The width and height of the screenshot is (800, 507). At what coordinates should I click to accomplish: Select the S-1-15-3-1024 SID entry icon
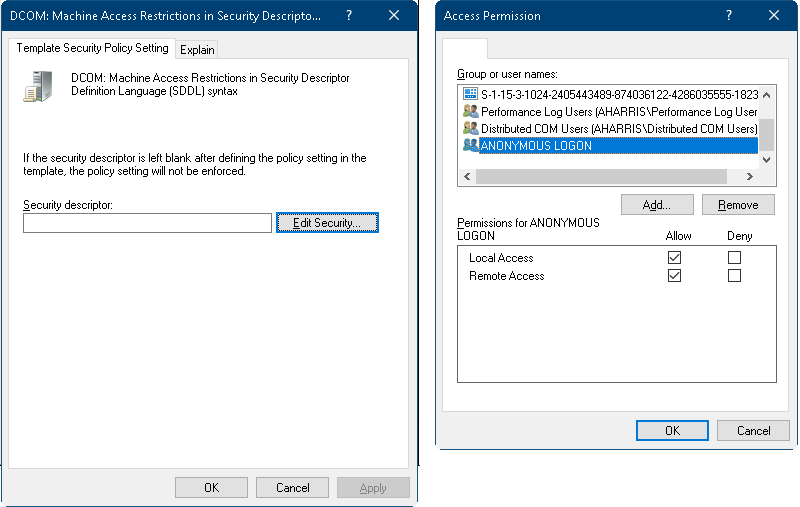point(471,94)
